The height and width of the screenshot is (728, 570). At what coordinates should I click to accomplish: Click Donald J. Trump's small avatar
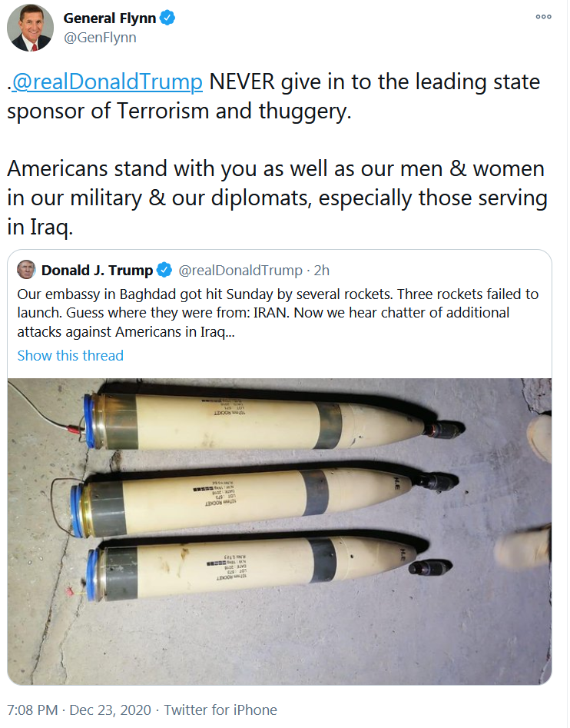(x=26, y=270)
